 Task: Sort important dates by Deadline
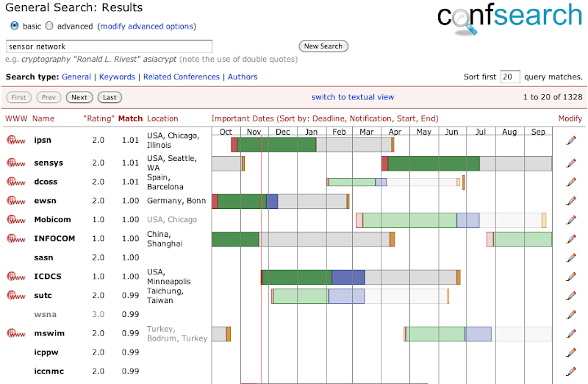(x=329, y=118)
